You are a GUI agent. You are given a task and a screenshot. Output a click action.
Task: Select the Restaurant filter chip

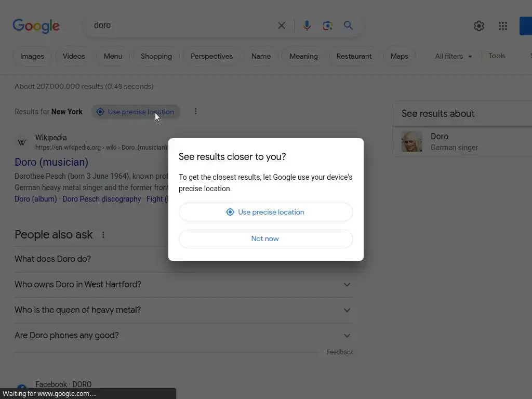coord(354,56)
